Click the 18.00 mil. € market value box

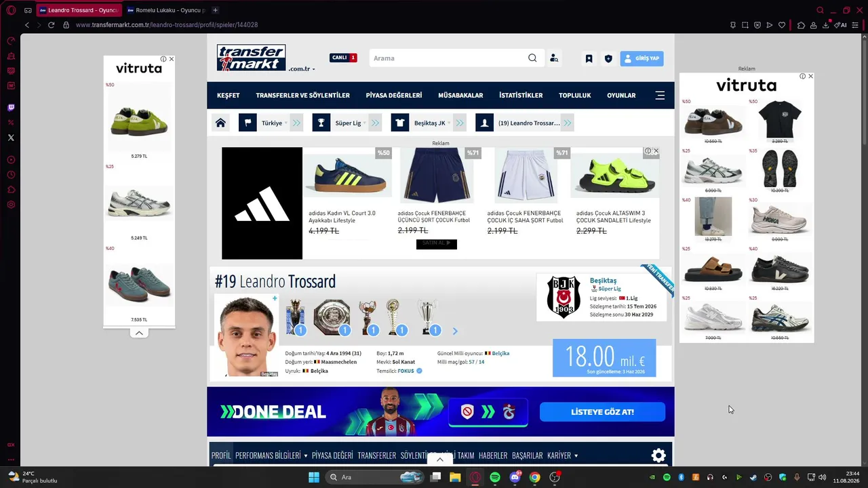604,358
